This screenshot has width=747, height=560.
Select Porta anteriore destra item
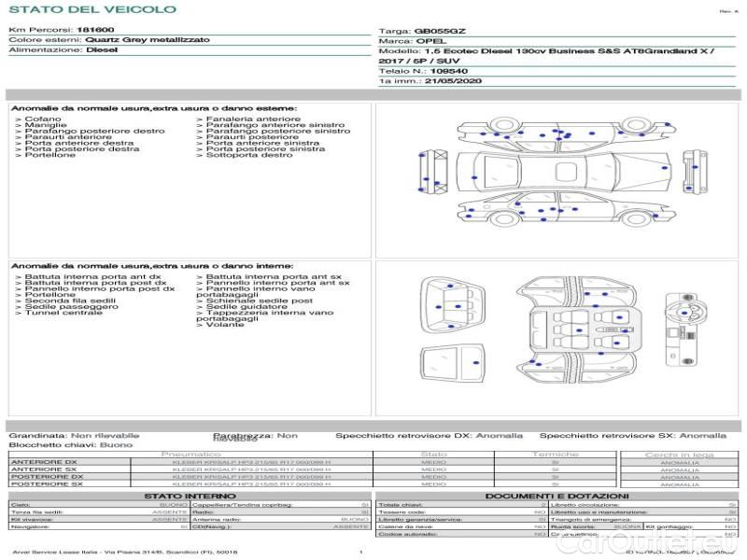(75, 143)
